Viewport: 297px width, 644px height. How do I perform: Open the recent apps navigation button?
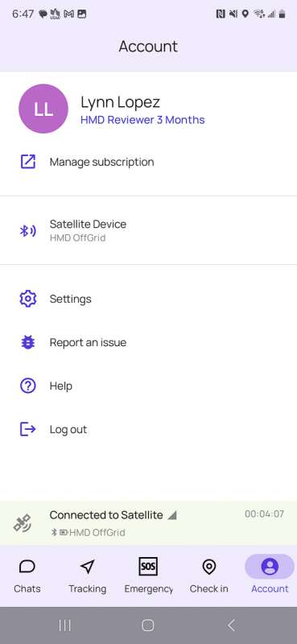click(x=65, y=625)
